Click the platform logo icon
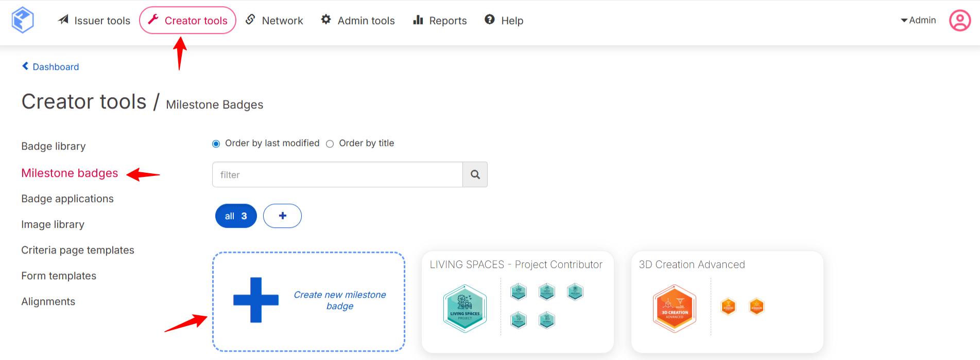 pyautogui.click(x=23, y=20)
